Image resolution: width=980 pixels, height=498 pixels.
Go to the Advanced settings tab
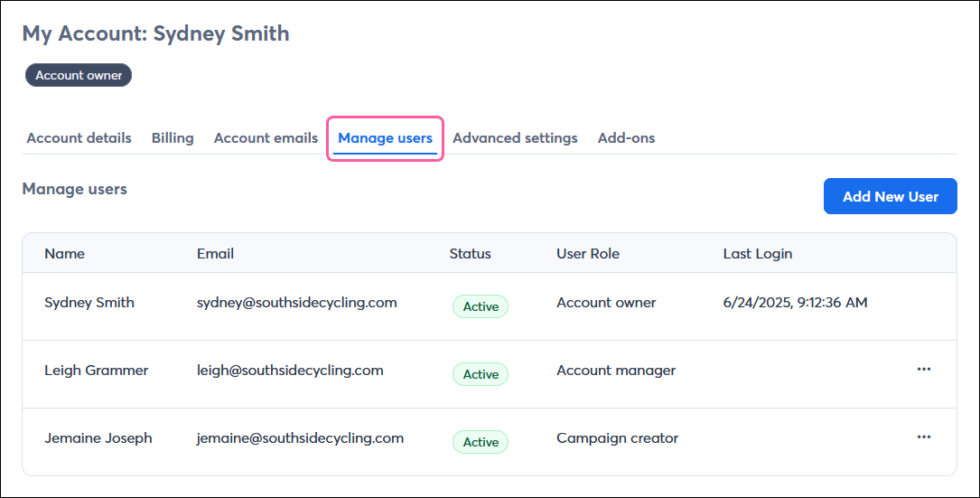pyautogui.click(x=515, y=138)
